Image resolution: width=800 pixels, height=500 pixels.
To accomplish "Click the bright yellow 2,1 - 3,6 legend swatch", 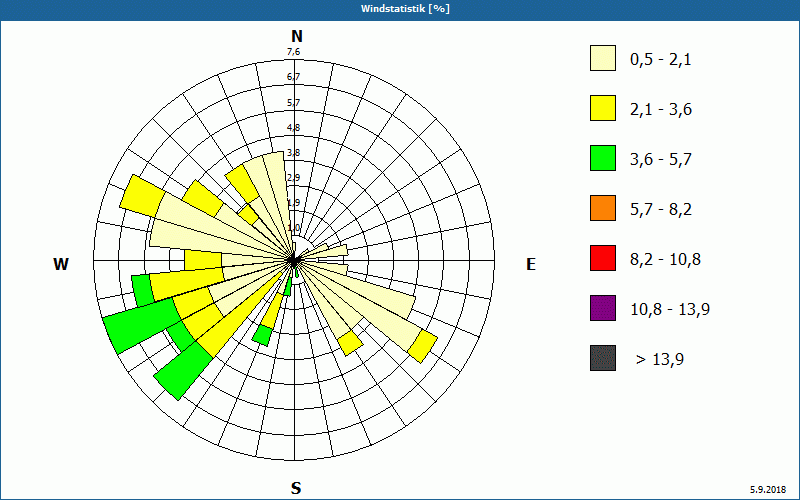I will click(x=603, y=108).
